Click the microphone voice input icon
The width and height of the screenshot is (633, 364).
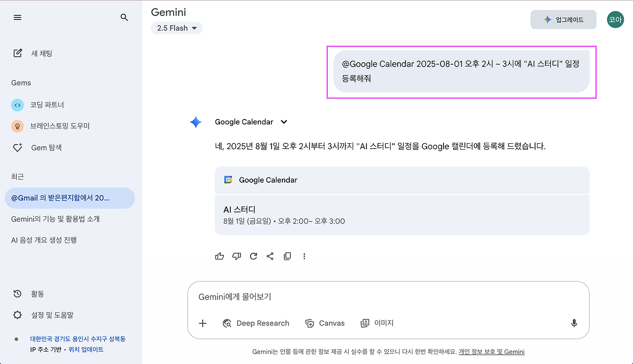574,323
